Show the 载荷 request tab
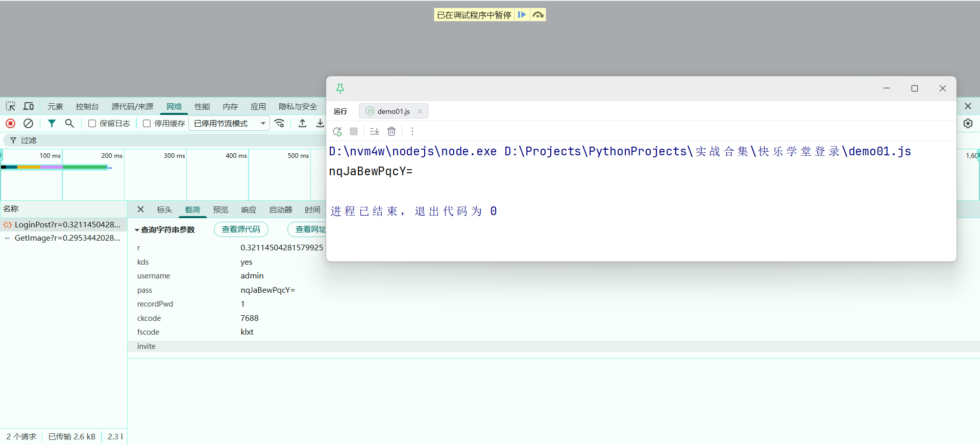The width and height of the screenshot is (980, 445). click(x=192, y=209)
